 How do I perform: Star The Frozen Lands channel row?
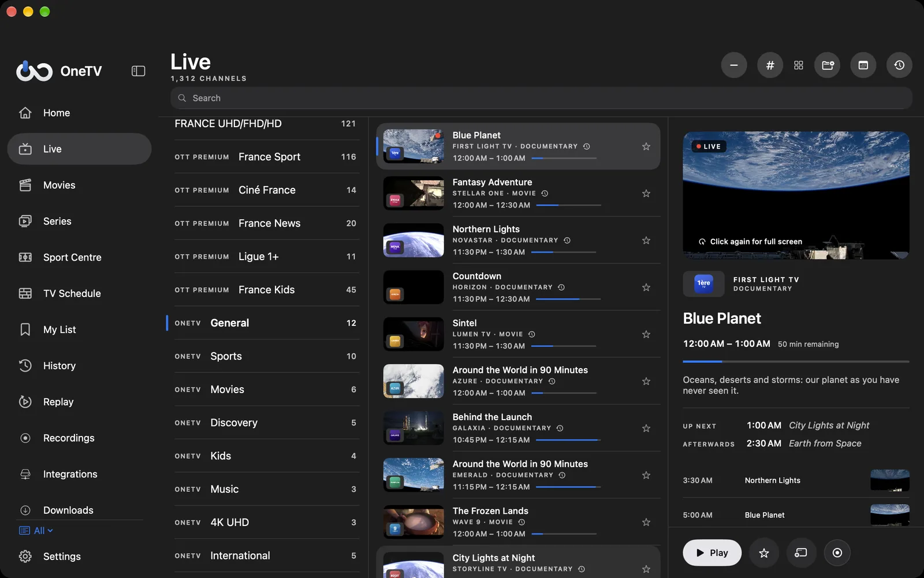(x=646, y=523)
